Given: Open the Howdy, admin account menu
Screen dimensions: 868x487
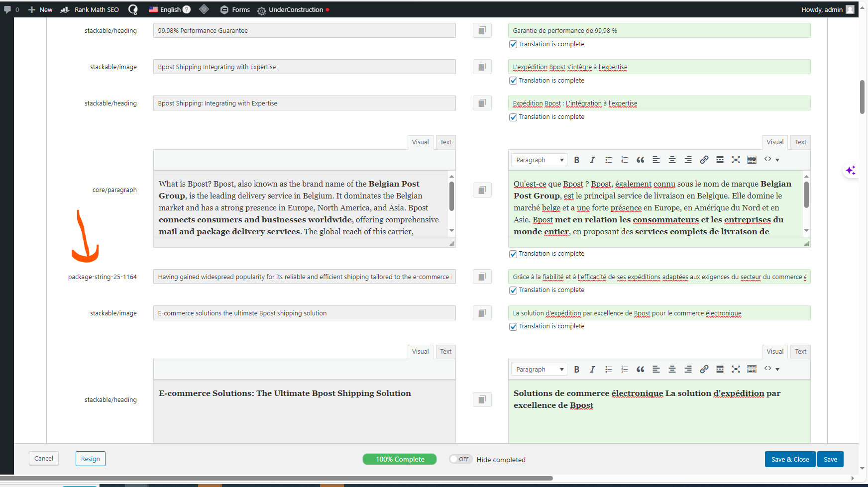Looking at the screenshot, I should click(x=828, y=9).
